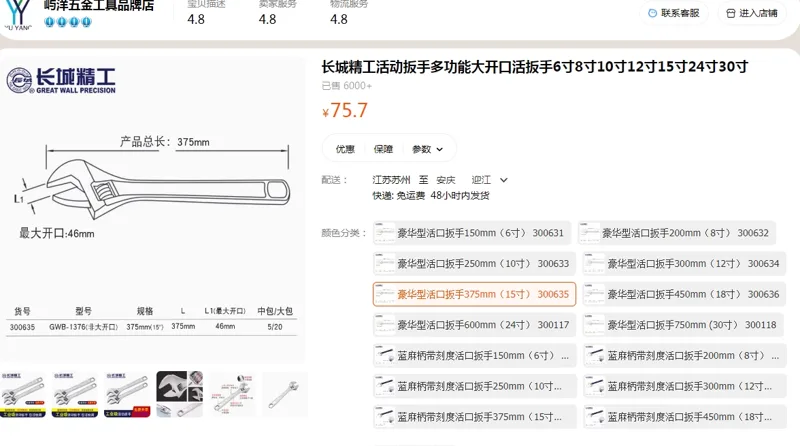Select option 豪华型活口扳手600mm（24寸）300117
800x446 pixels.
click(474, 325)
